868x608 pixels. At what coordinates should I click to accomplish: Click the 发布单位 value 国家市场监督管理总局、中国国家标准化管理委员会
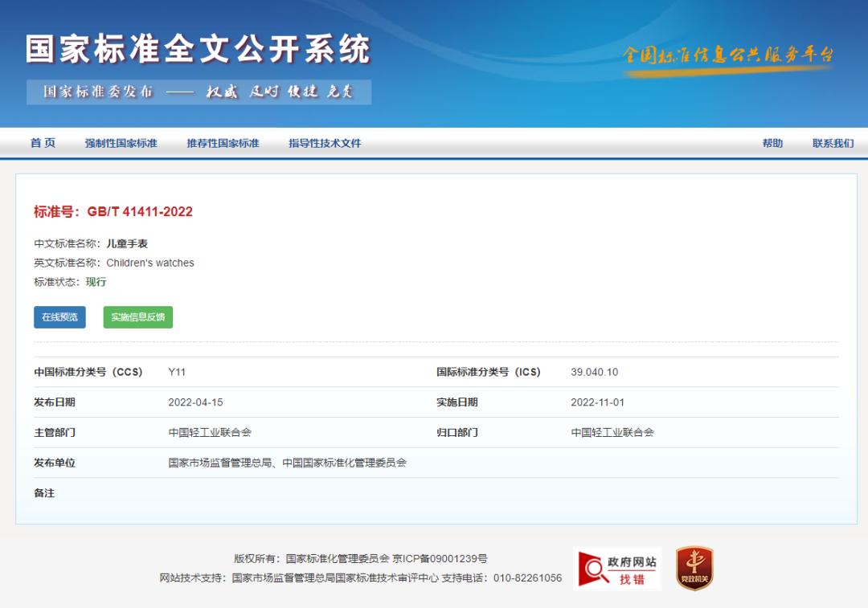[287, 463]
